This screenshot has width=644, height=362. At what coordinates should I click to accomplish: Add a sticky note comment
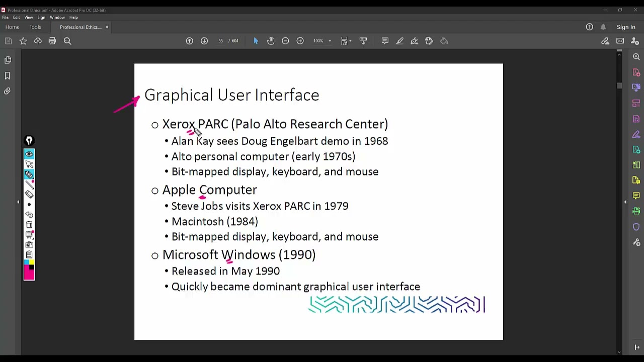point(385,41)
